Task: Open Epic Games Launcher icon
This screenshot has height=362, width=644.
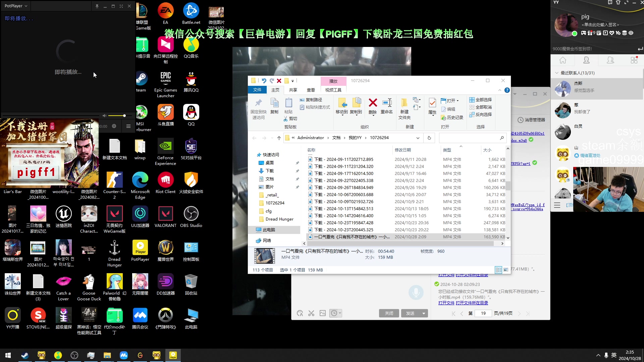Action: pos(166,84)
